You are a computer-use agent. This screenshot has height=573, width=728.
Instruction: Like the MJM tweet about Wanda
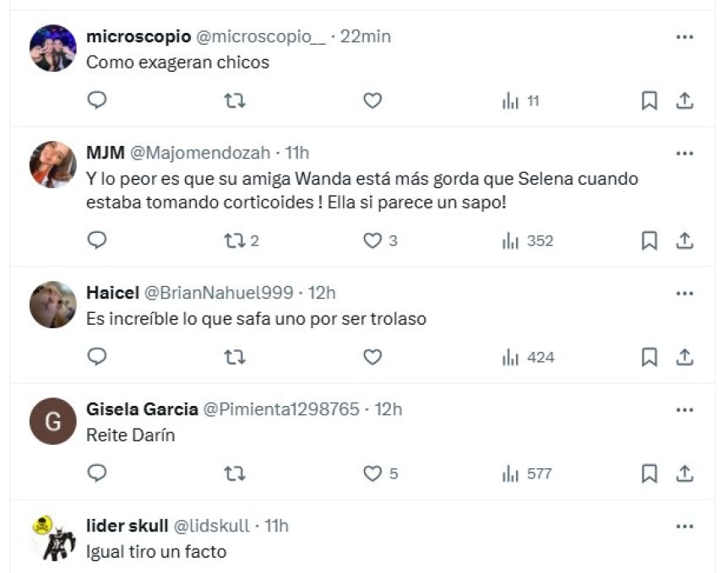tap(372, 241)
